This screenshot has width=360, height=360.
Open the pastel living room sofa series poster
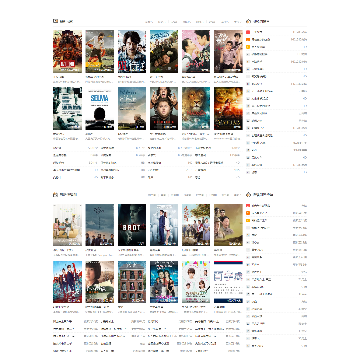(x=67, y=225)
